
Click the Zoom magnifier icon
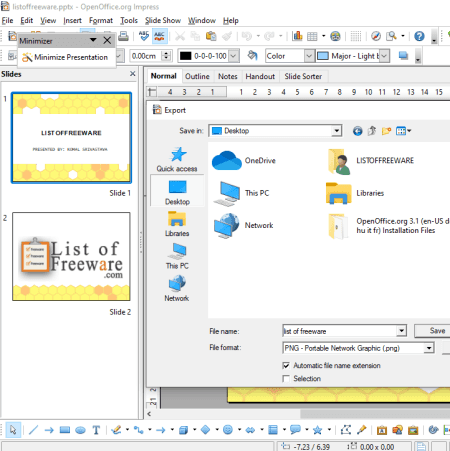(x=391, y=36)
